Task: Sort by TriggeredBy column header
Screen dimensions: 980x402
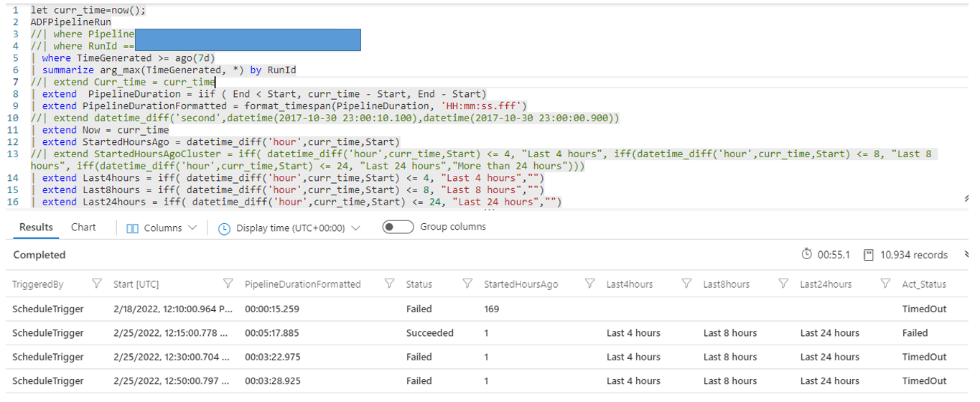Action: pyautogui.click(x=38, y=284)
